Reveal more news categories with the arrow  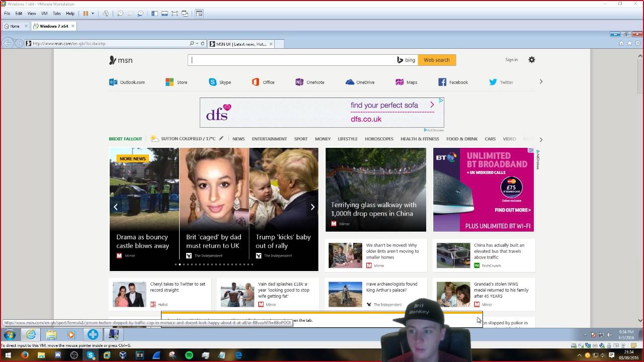click(541, 139)
